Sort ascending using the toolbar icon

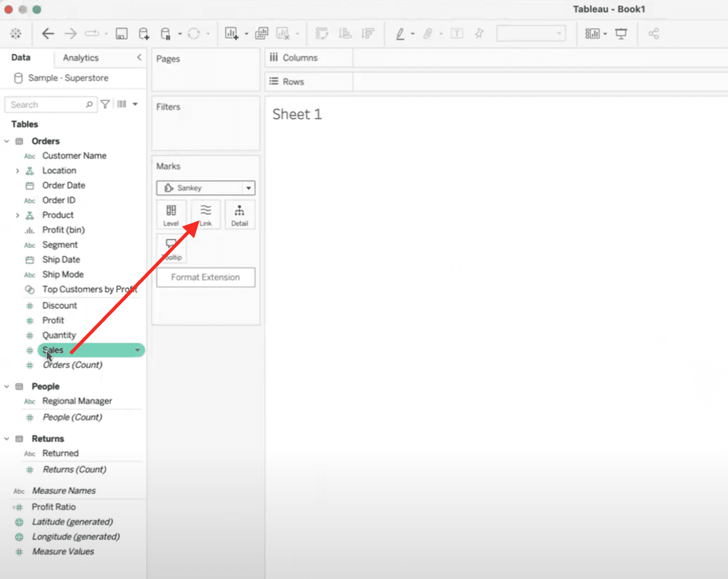click(x=345, y=34)
